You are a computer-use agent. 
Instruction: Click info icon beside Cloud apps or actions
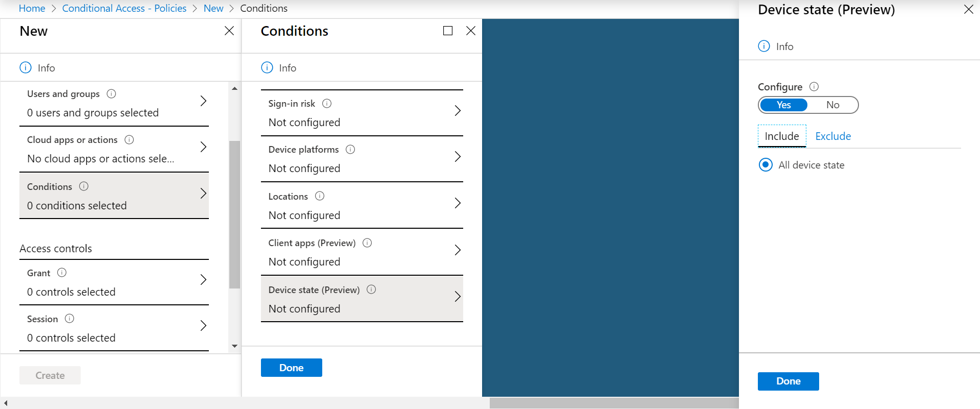click(129, 140)
